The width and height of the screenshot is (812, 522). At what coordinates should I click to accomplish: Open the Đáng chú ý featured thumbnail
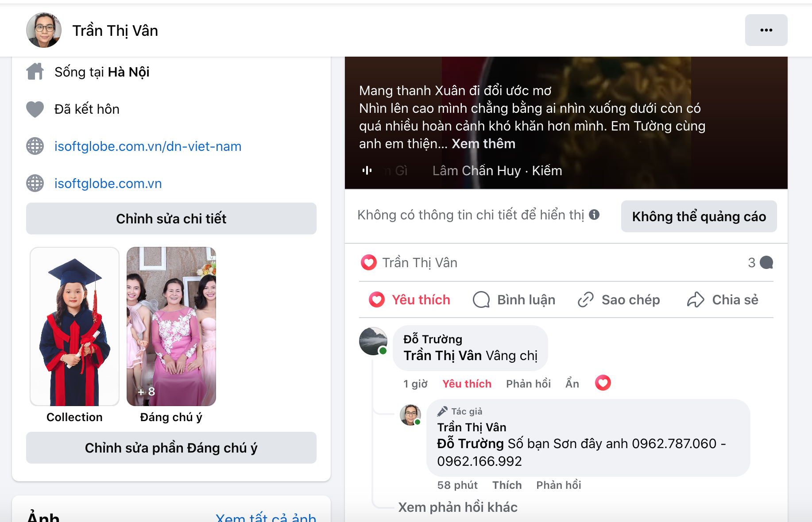[x=171, y=326]
